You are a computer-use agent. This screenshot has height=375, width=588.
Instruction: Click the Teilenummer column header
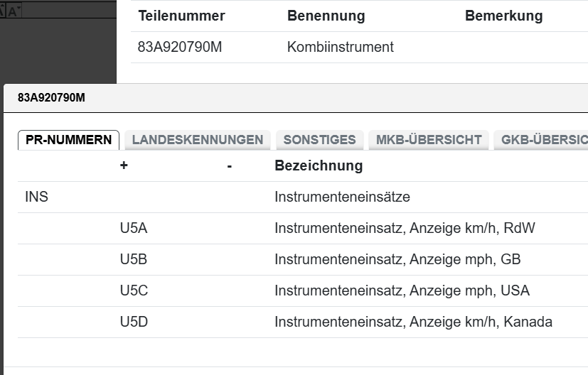181,16
